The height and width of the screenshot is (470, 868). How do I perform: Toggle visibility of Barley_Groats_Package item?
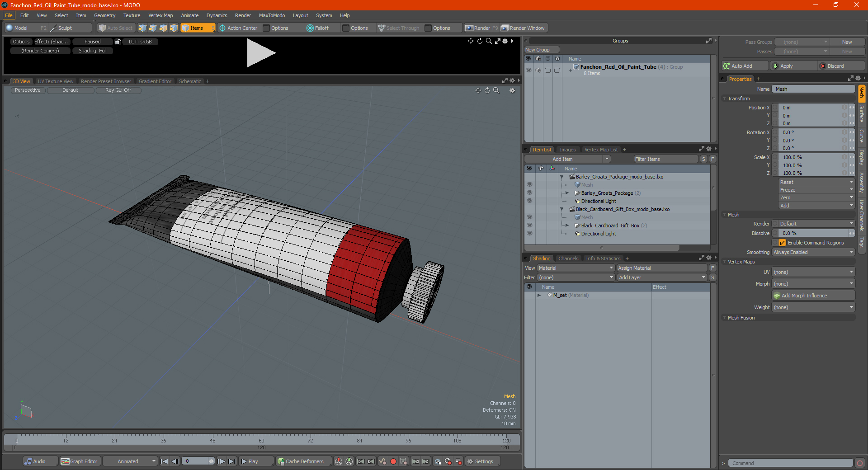(x=529, y=193)
